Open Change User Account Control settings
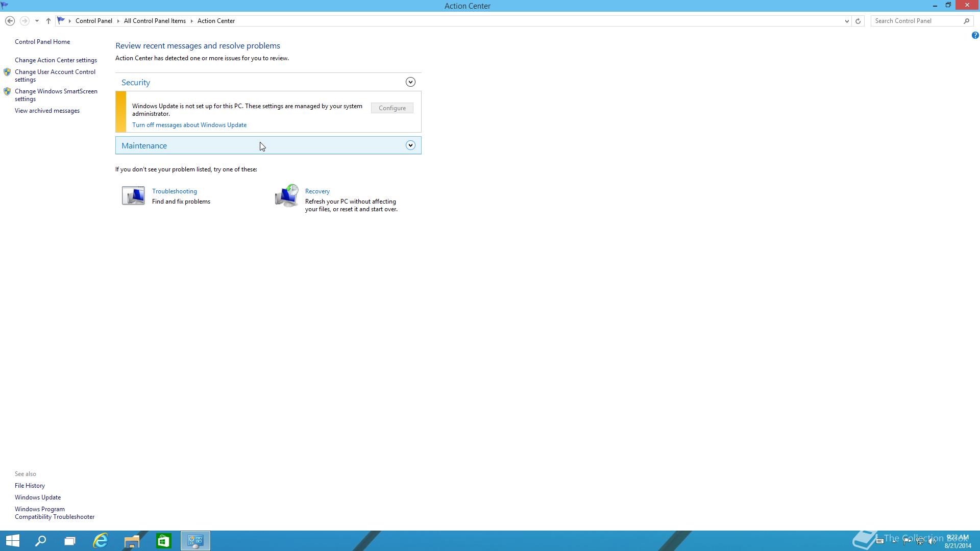 click(x=55, y=76)
